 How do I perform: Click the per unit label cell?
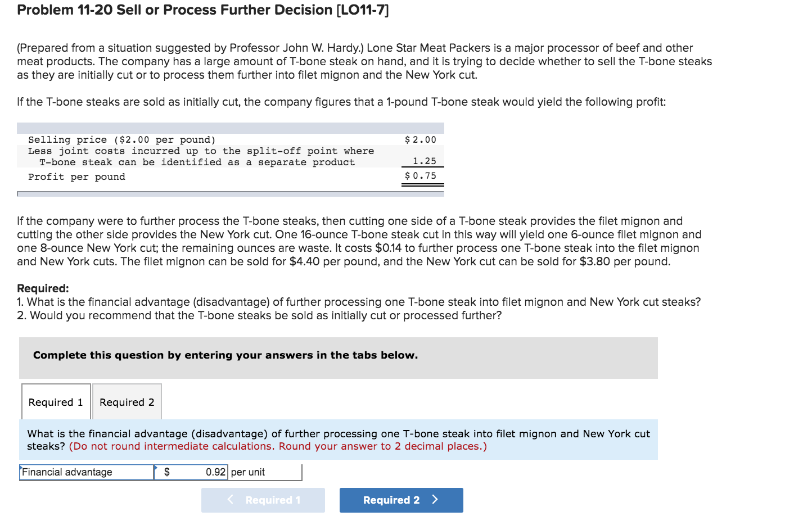coord(250,472)
